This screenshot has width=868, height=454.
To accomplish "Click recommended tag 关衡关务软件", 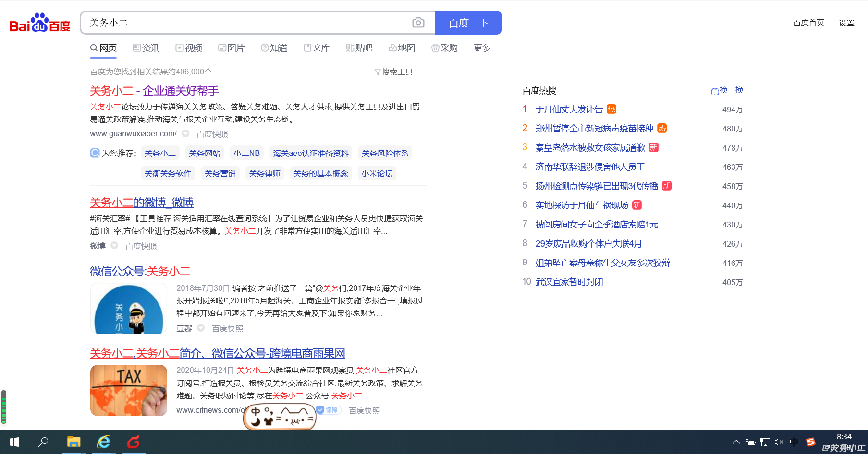I will (x=168, y=173).
